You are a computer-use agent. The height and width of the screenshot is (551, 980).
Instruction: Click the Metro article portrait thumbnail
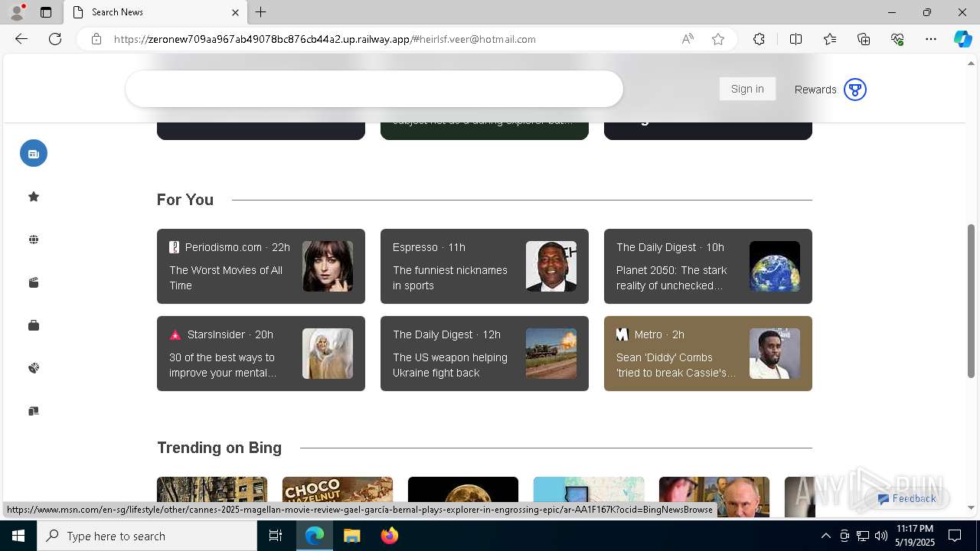(775, 354)
